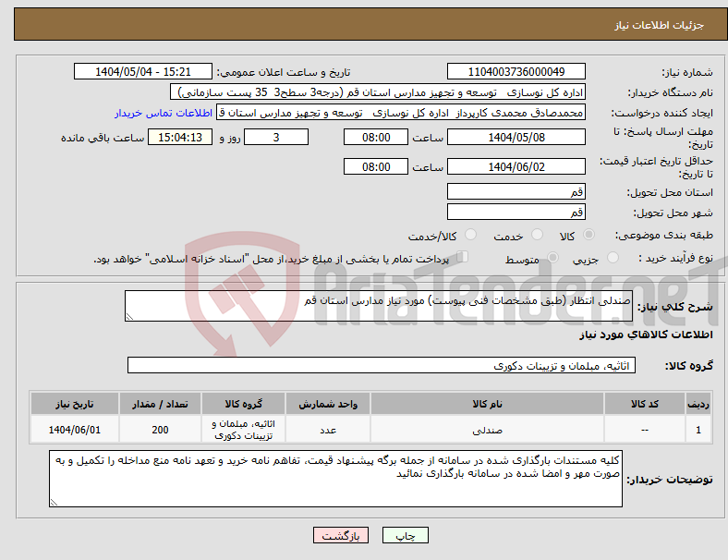The image size is (728, 560).
Task: Select the کالا radio button
Action: 588,235
